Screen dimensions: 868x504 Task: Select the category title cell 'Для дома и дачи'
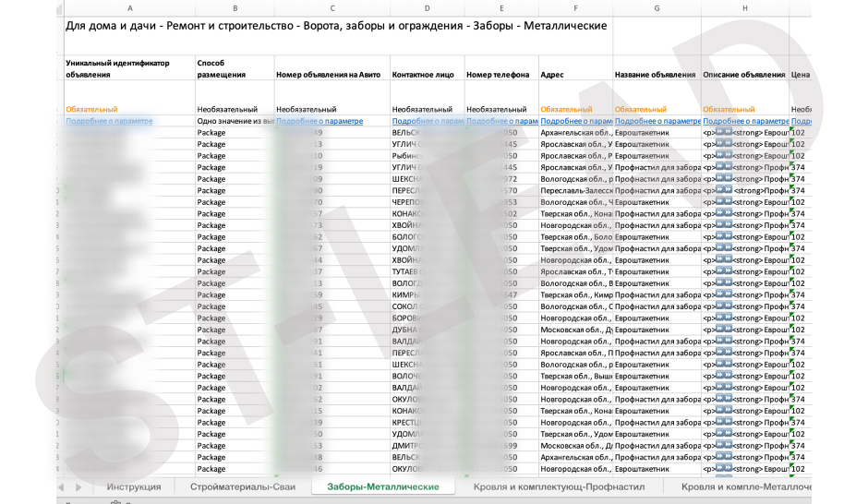coord(336,26)
